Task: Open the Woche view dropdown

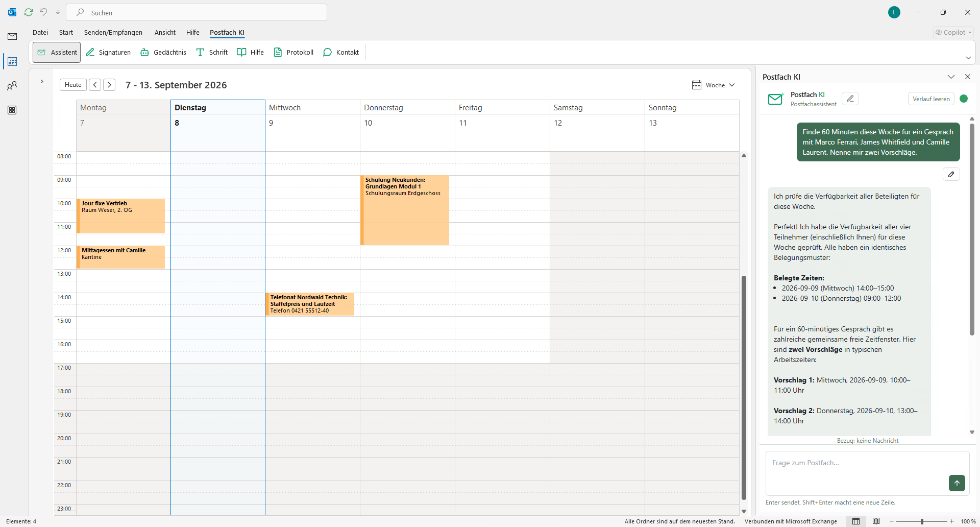Action: coord(714,85)
